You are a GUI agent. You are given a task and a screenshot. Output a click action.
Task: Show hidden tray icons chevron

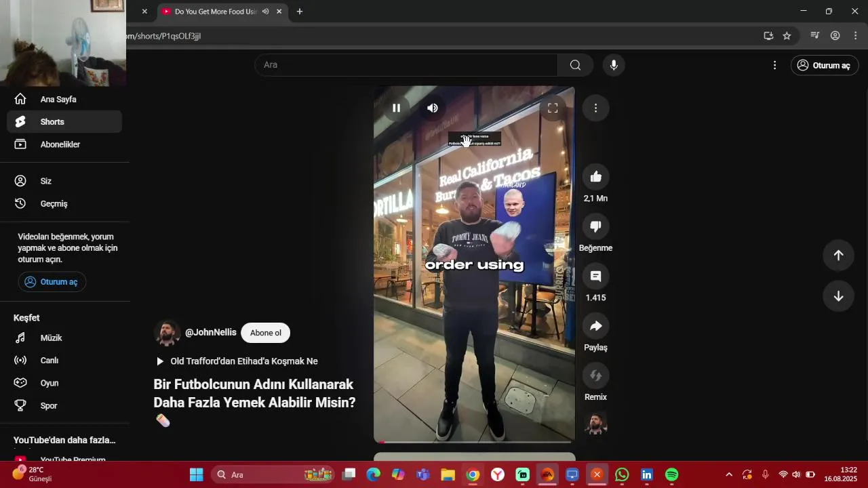729,474
